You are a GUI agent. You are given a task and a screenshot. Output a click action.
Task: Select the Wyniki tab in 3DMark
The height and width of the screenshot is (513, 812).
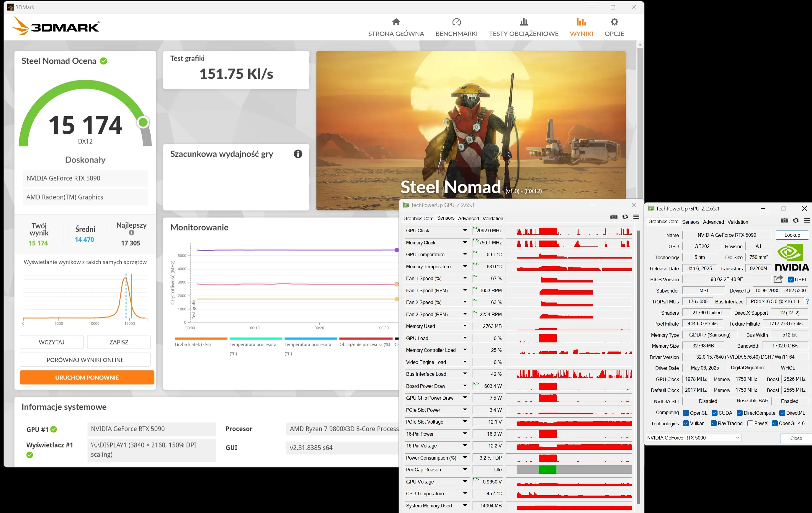(x=581, y=27)
